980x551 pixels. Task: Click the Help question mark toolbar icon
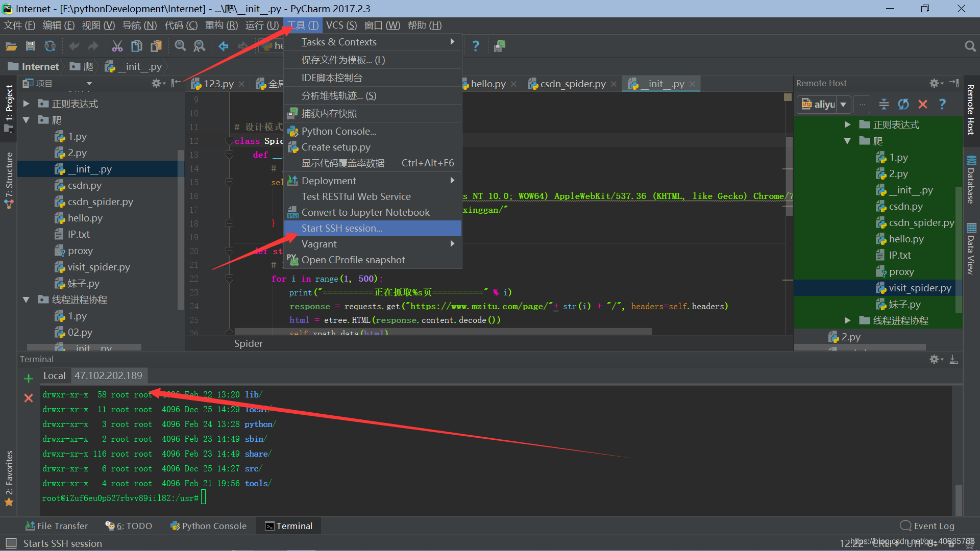pyautogui.click(x=476, y=46)
